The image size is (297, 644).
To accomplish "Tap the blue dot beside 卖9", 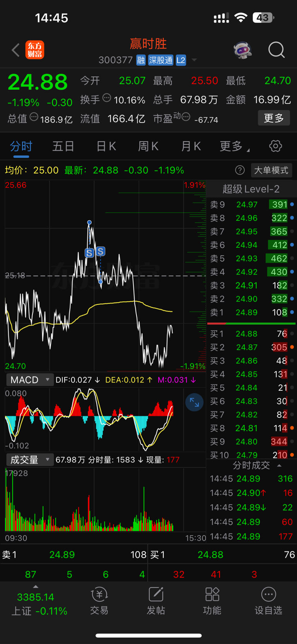I will point(292,204).
